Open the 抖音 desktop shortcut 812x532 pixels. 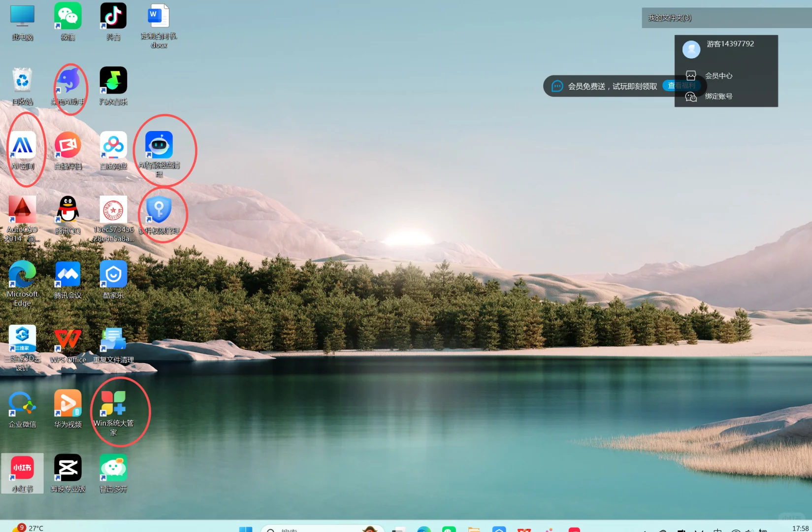click(x=113, y=22)
